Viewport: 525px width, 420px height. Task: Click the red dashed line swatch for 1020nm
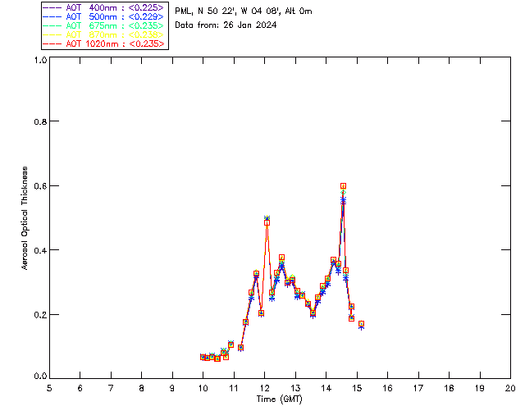tap(52, 43)
